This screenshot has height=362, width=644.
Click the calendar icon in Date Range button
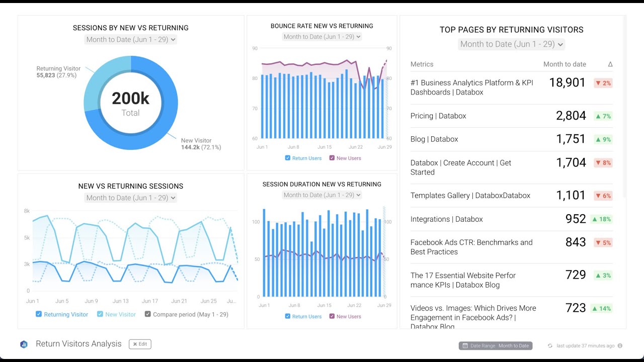coord(465,346)
